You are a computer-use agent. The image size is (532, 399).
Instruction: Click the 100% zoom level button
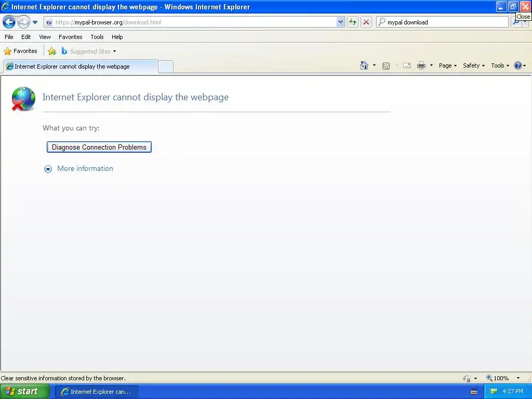(498, 378)
